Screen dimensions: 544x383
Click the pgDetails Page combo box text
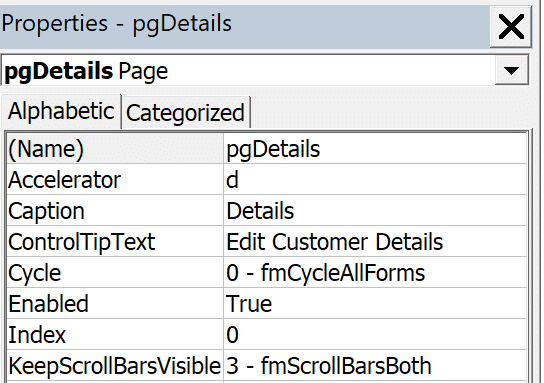86,71
